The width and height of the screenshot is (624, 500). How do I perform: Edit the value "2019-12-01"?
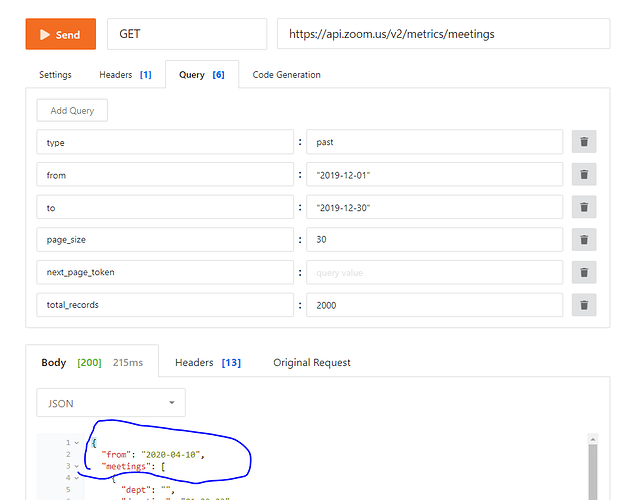pyautogui.click(x=435, y=174)
